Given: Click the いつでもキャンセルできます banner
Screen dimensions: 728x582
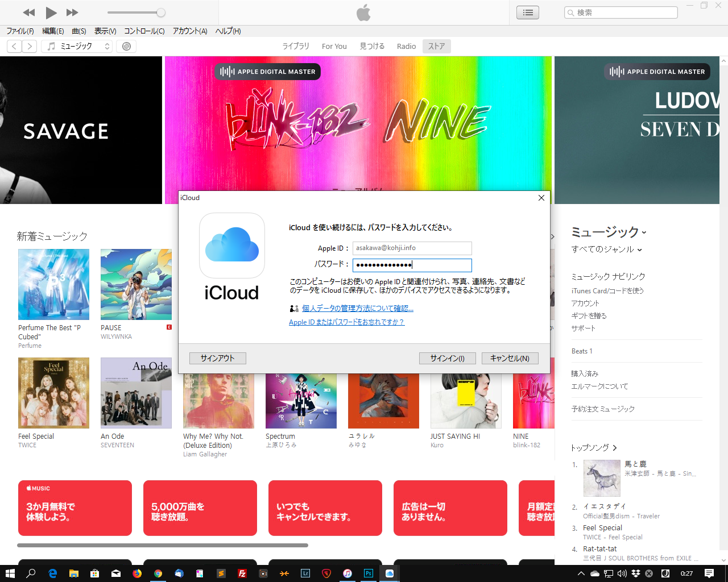Looking at the screenshot, I should 325,508.
